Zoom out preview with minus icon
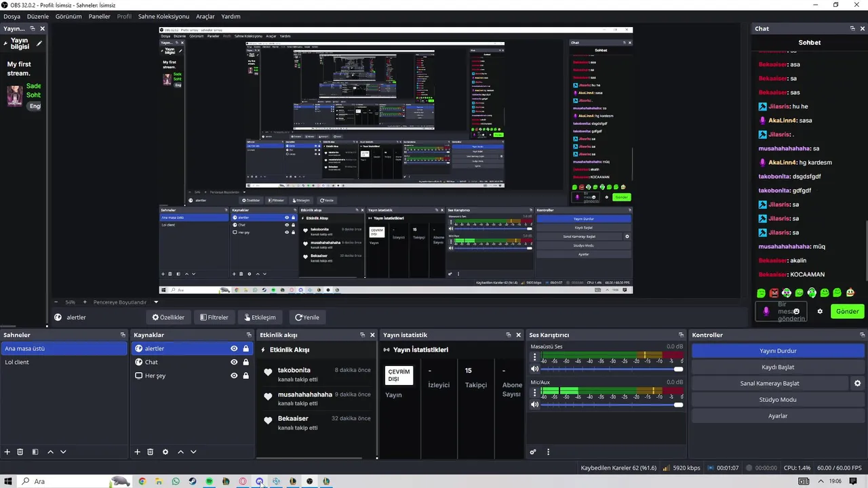 coord(56,302)
